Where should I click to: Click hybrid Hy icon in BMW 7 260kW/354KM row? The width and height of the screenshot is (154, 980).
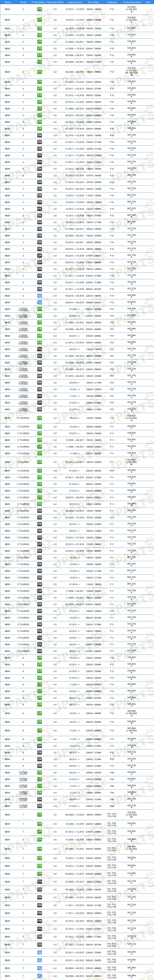click(x=39, y=961)
